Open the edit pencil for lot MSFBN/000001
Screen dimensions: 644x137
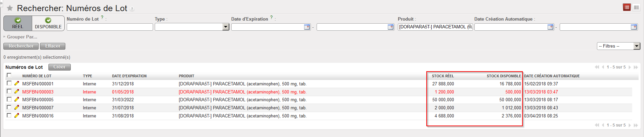coord(17,83)
